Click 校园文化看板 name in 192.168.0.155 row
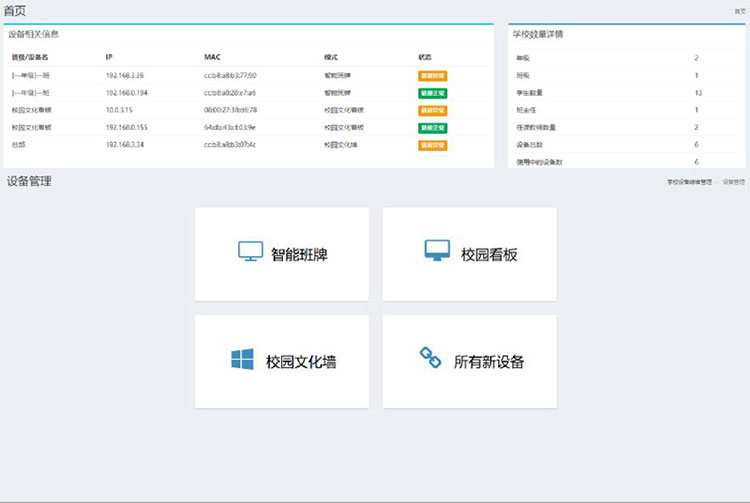The height and width of the screenshot is (503, 750). [x=32, y=127]
